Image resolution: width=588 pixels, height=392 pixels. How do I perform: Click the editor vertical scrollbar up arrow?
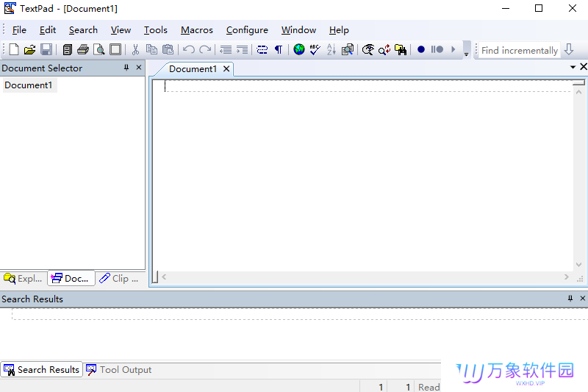(x=578, y=92)
